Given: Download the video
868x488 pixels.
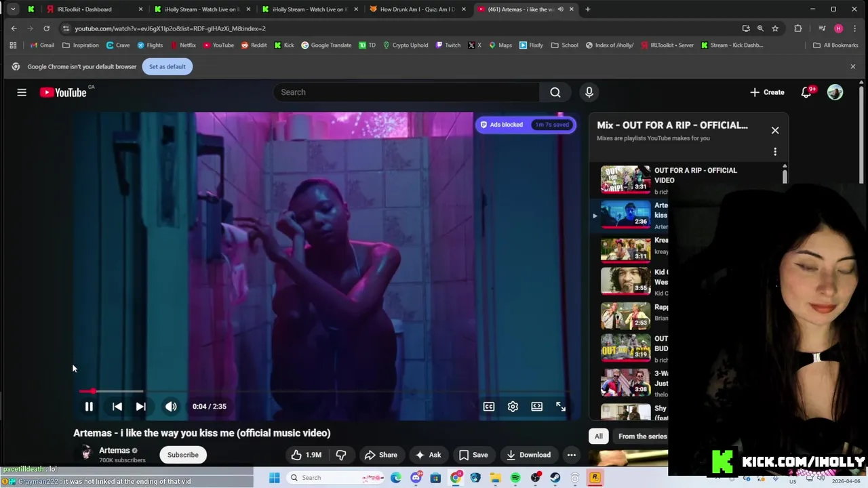Looking at the screenshot, I should click(x=528, y=455).
